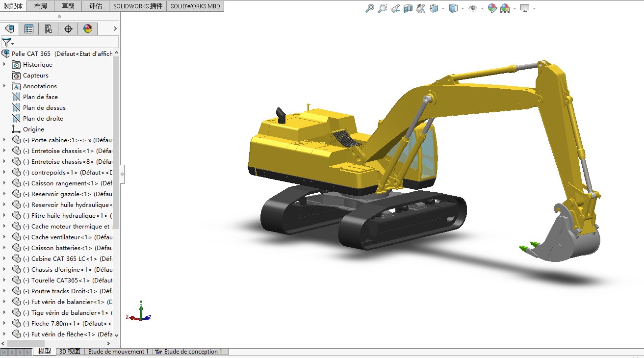Image resolution: width=644 pixels, height=358 pixels.
Task: Click the View Orientation cube icon
Action: coord(434,8)
